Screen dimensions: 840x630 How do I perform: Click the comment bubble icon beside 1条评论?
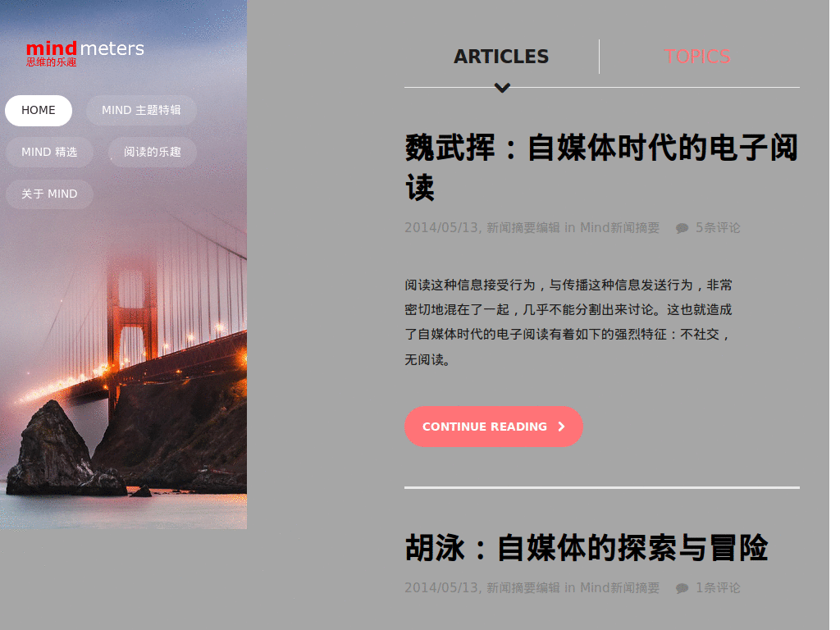(x=682, y=588)
